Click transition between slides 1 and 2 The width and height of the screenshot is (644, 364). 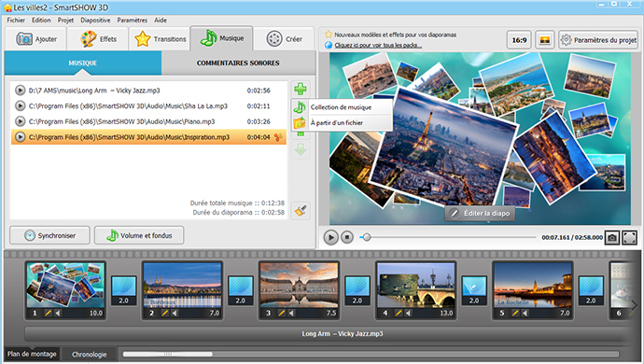pyautogui.click(x=123, y=290)
